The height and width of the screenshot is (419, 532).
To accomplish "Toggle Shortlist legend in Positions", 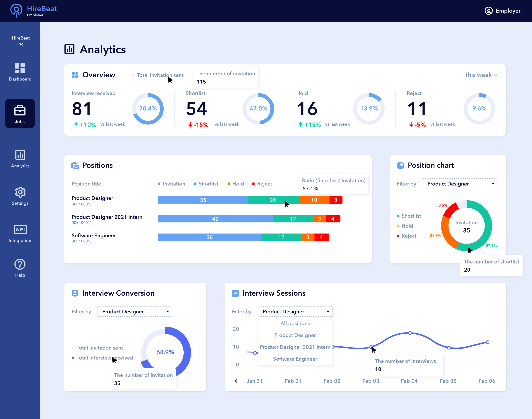I will point(206,184).
